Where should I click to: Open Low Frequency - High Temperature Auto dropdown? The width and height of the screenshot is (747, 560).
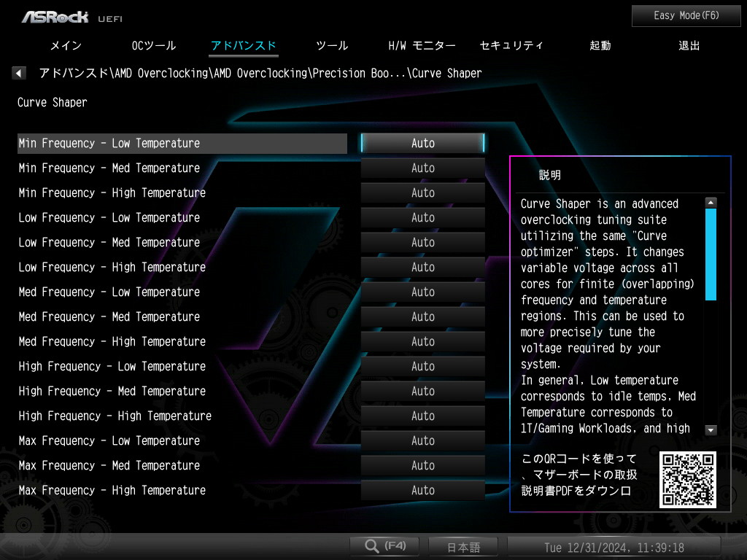click(422, 267)
